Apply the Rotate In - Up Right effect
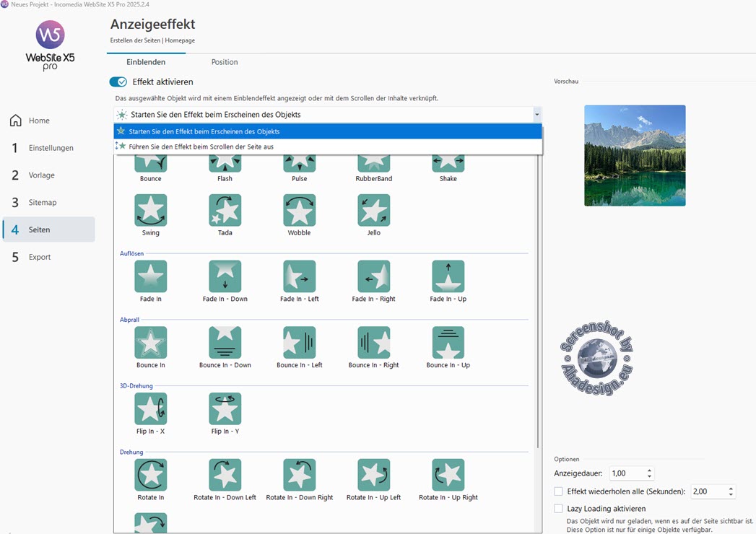Viewport: 756px width, 534px height. click(x=448, y=475)
